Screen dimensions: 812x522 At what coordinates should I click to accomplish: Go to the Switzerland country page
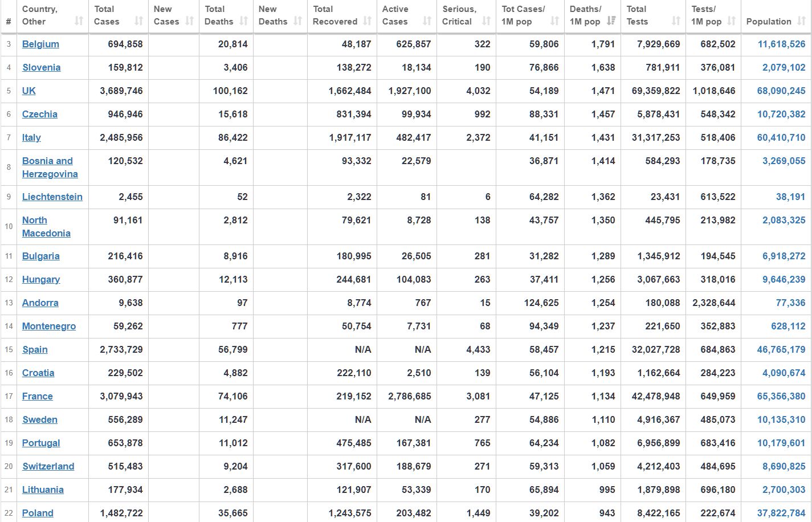point(48,466)
